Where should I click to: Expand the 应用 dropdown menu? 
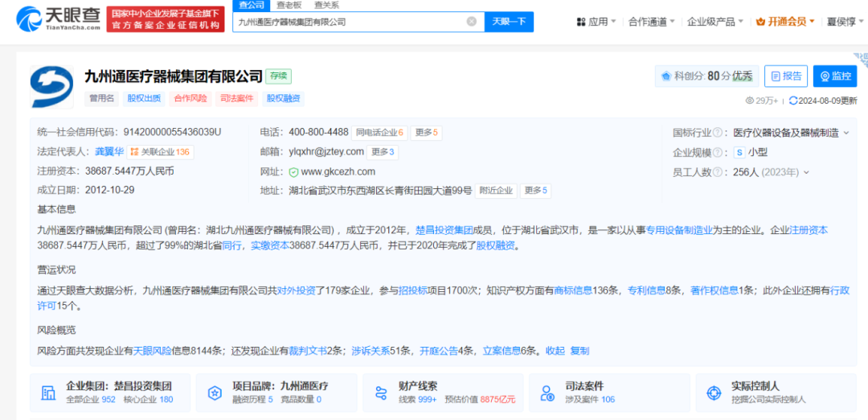[x=613, y=22]
